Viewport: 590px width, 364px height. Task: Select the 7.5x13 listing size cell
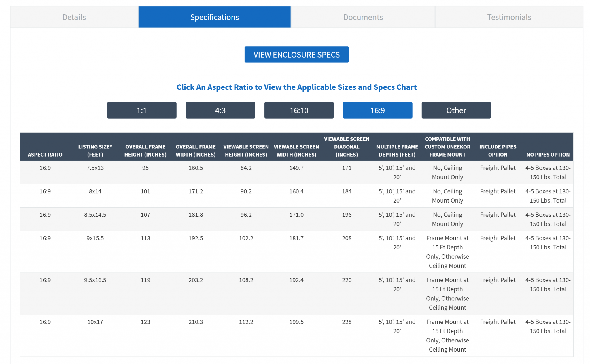point(95,168)
